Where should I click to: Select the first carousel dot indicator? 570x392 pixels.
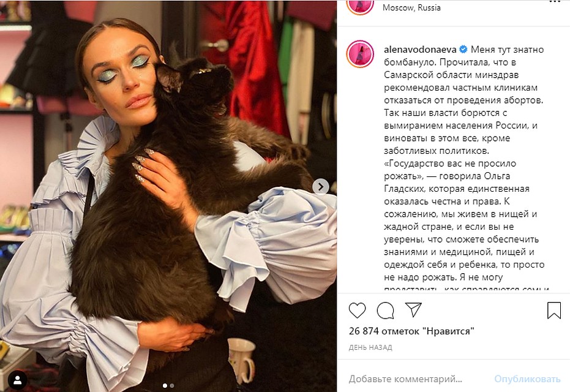coord(165,385)
